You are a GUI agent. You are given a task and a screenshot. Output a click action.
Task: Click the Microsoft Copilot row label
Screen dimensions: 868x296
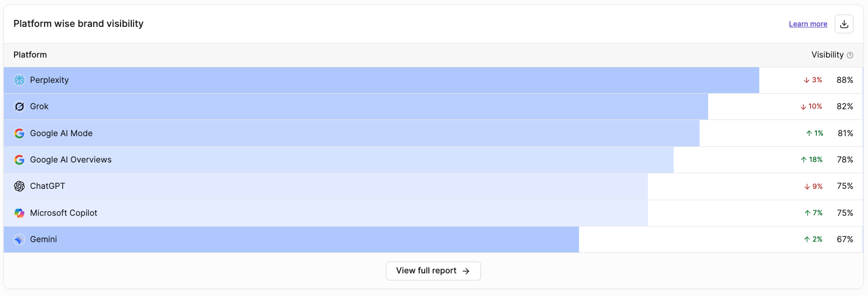tap(63, 213)
